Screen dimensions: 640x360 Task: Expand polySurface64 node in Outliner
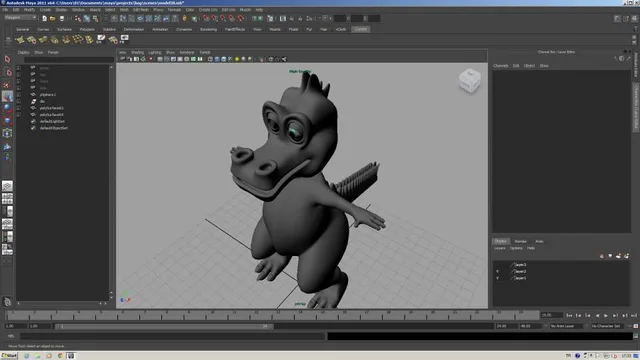click(x=19, y=115)
